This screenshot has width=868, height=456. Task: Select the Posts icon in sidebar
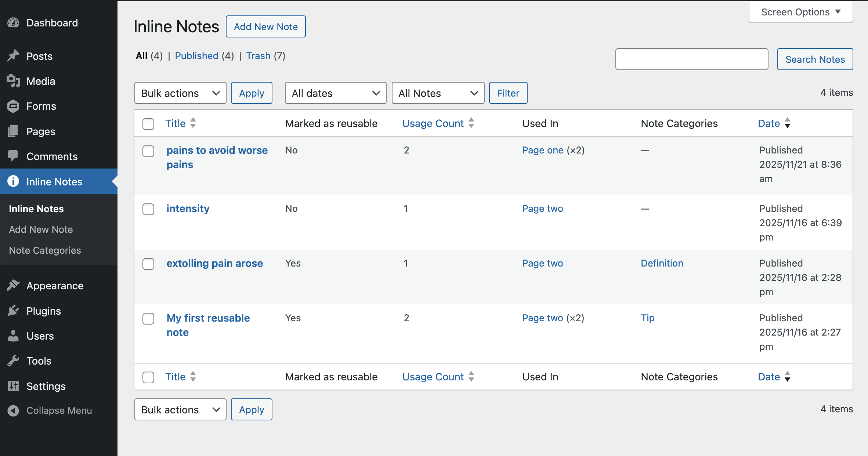14,56
